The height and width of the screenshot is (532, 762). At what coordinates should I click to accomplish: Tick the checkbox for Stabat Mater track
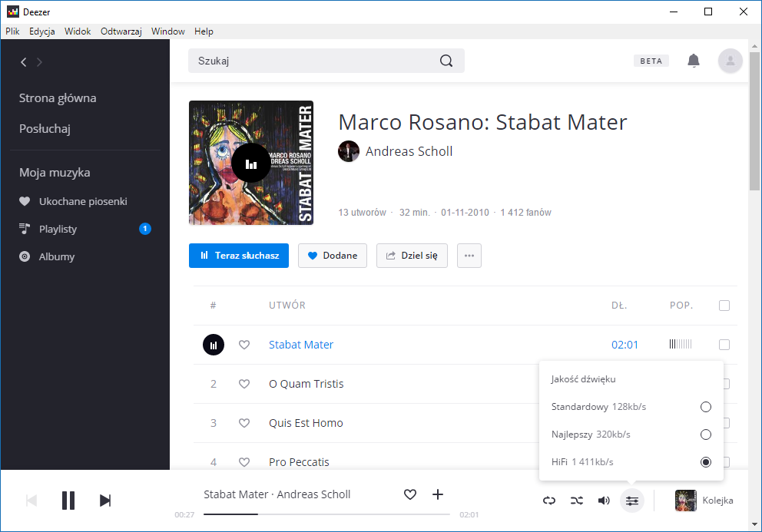724,345
